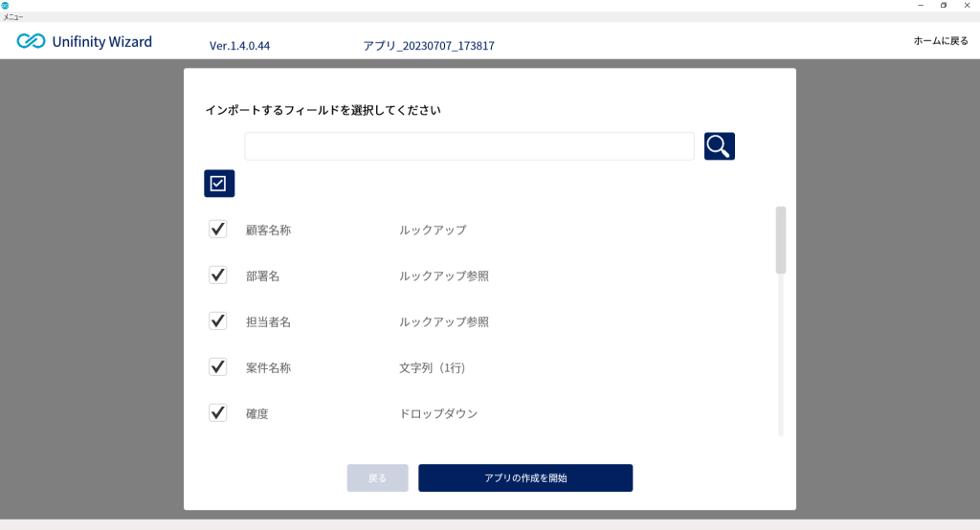Click the 戻る button
This screenshot has width=980, height=530.
pos(377,478)
